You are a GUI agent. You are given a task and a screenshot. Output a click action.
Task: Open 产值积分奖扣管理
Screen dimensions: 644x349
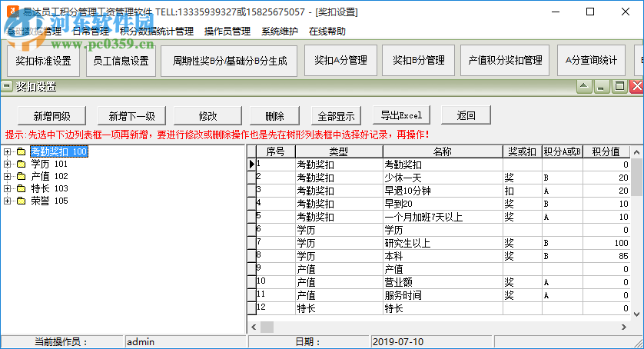[505, 61]
